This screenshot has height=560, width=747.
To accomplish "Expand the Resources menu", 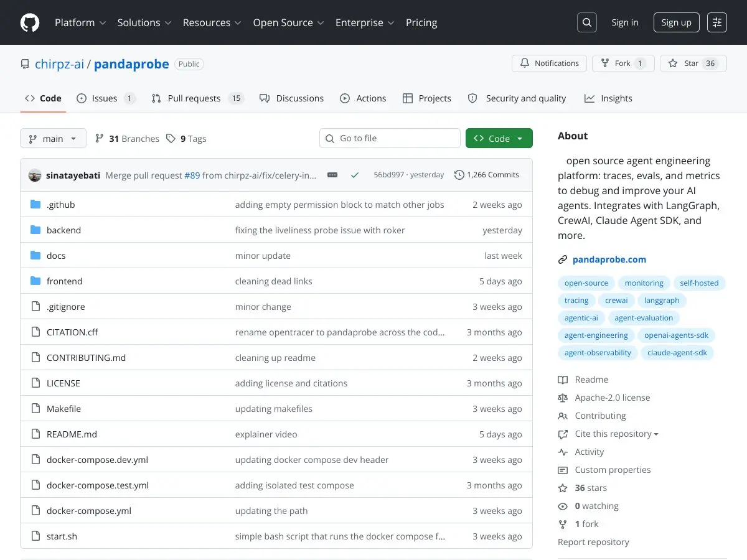I will (x=212, y=22).
